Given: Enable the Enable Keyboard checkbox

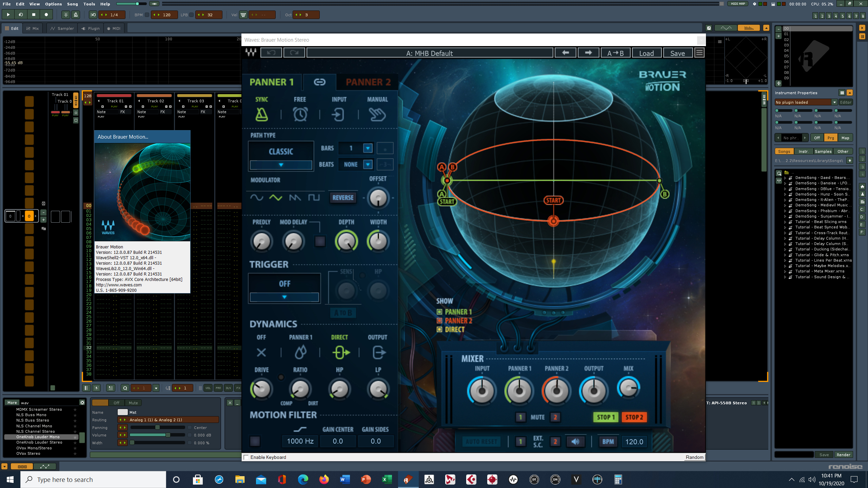Looking at the screenshot, I should tap(246, 457).
